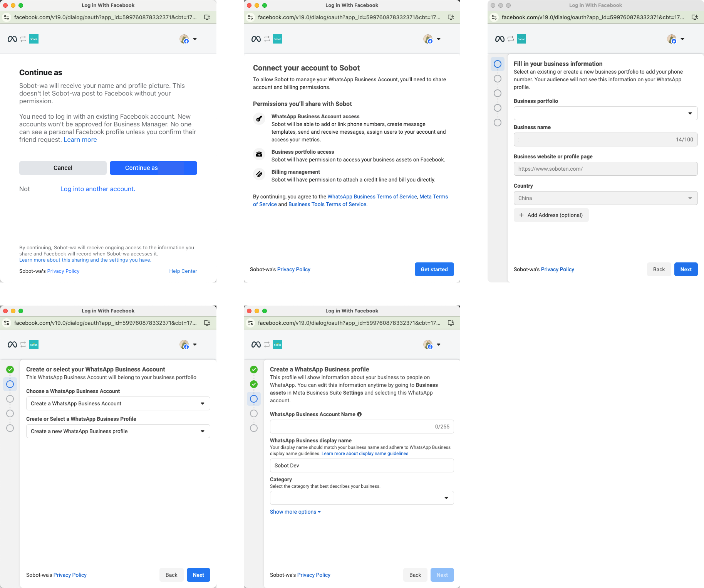Open avatar dropdown in business information window
Screen dimensions: 704x588
[676, 39]
